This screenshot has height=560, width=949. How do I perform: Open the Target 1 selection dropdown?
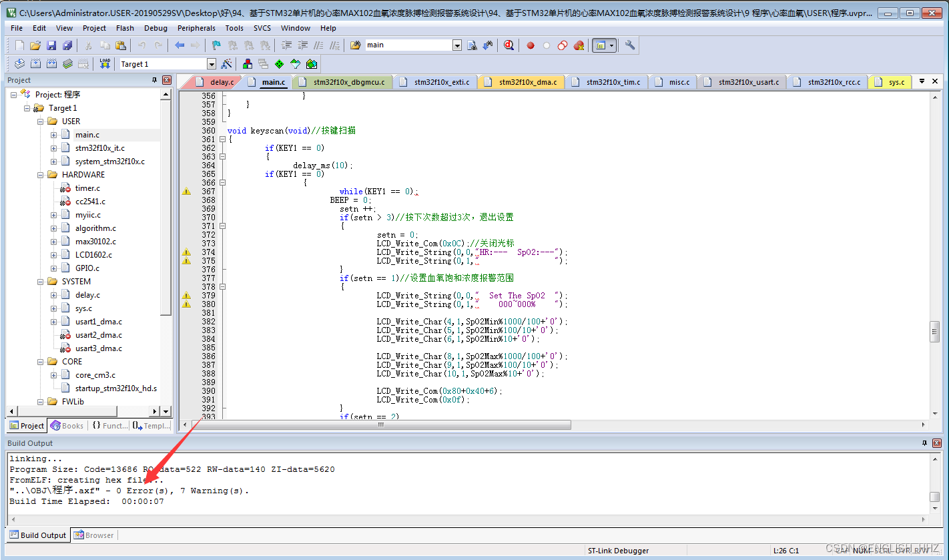[x=212, y=64]
